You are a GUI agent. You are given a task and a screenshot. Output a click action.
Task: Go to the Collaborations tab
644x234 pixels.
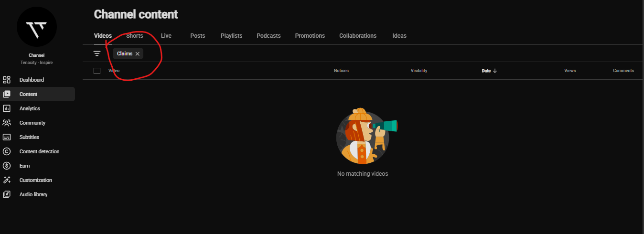point(358,36)
